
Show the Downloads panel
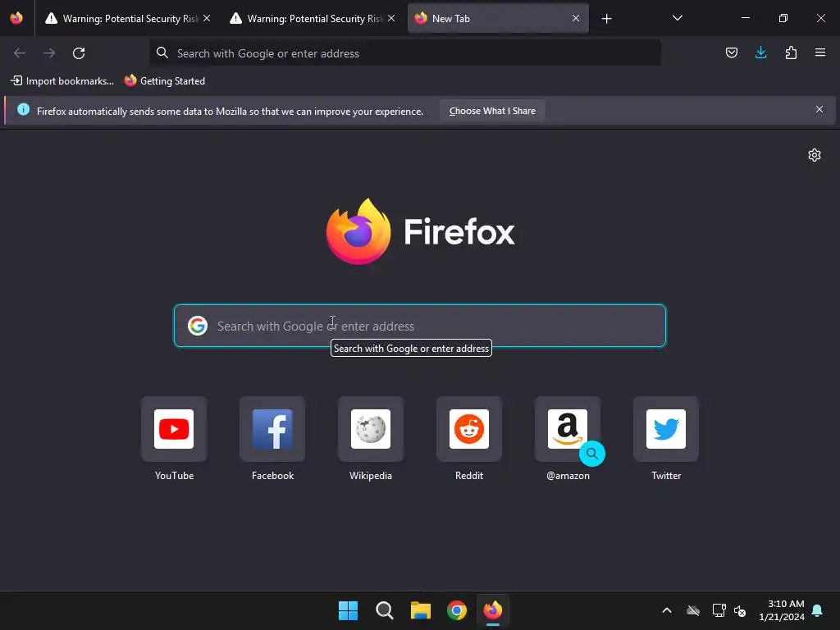760,52
